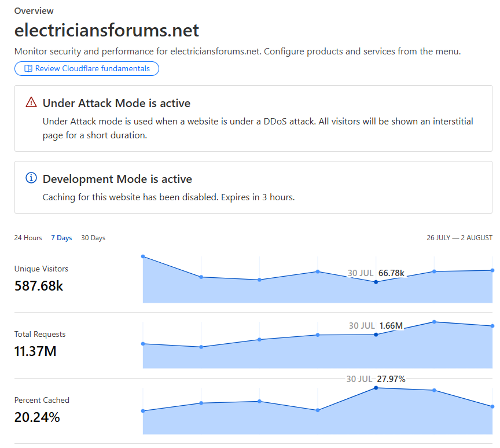Click the 'Percent Cached' label
The height and width of the screenshot is (448, 500).
click(x=42, y=400)
